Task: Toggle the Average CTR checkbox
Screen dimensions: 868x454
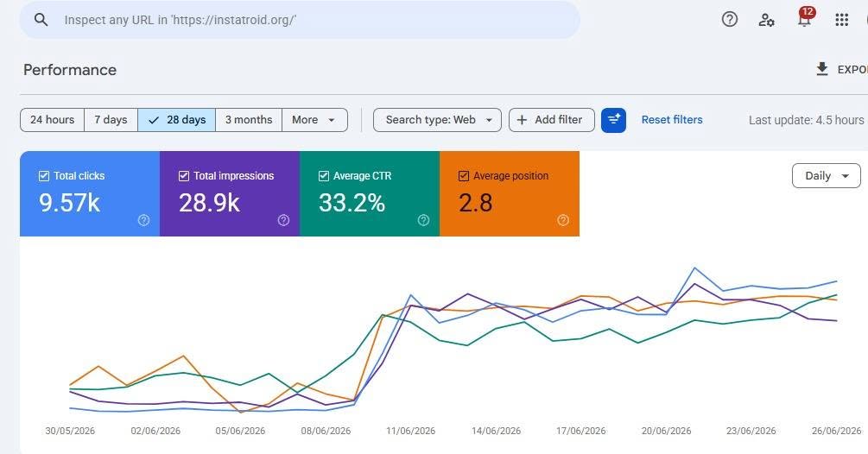Action: click(x=324, y=176)
